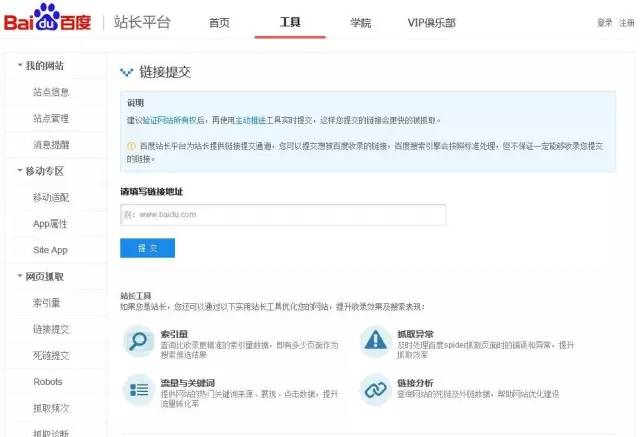Open the VIP俱乐部 tab

(x=431, y=22)
